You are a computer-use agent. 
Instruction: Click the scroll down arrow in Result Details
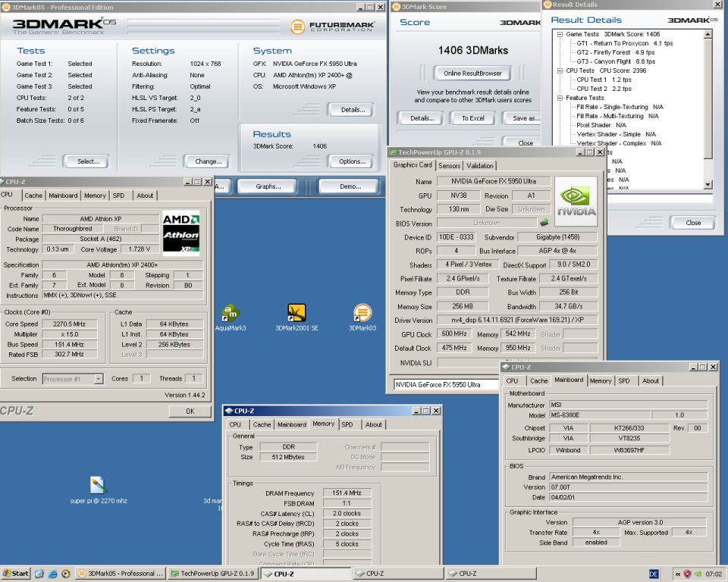pos(708,185)
